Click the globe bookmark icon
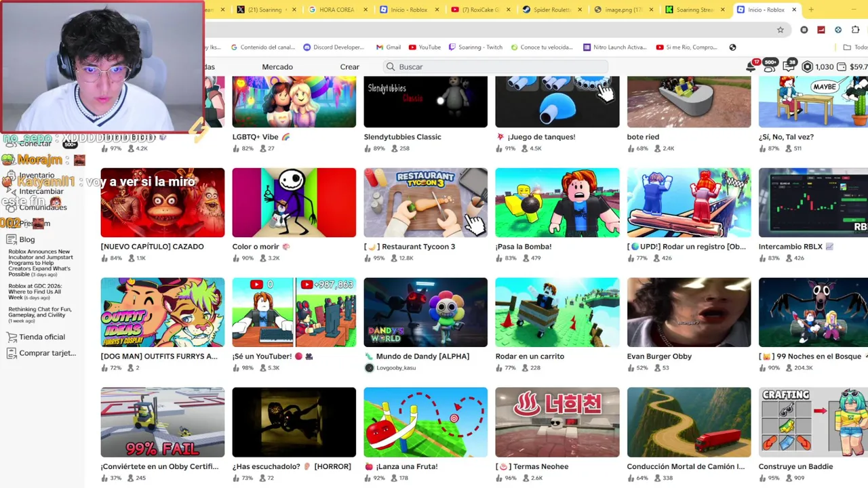868x488 pixels. (732, 47)
